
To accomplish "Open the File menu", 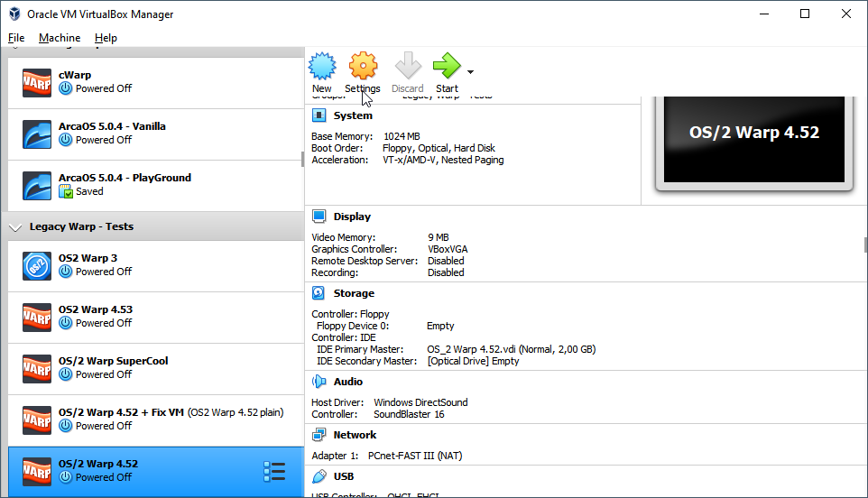I will click(16, 38).
